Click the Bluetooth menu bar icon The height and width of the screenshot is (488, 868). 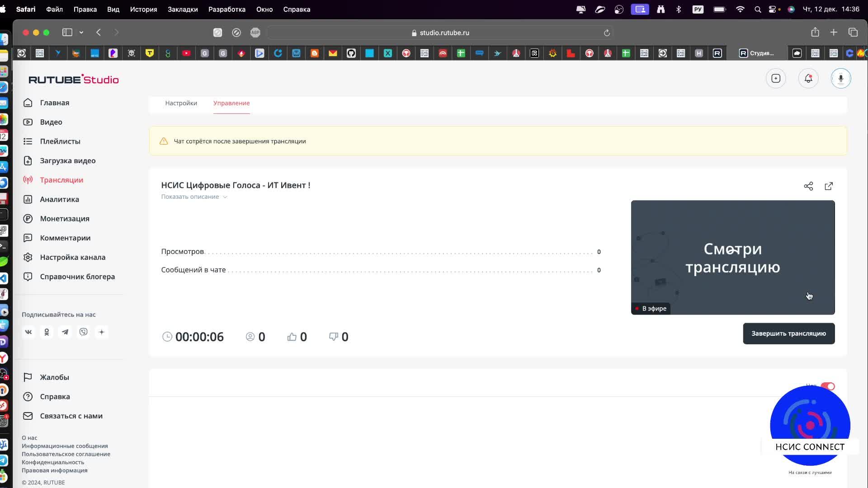point(679,9)
